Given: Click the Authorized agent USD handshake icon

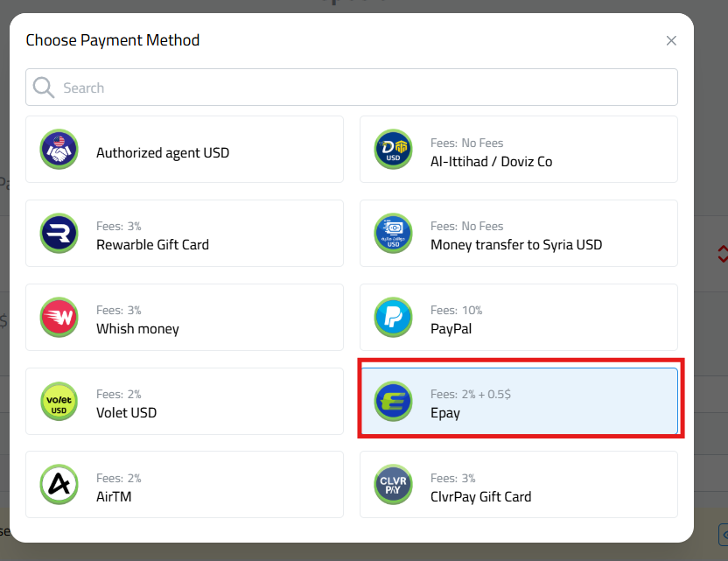Looking at the screenshot, I should pyautogui.click(x=59, y=150).
